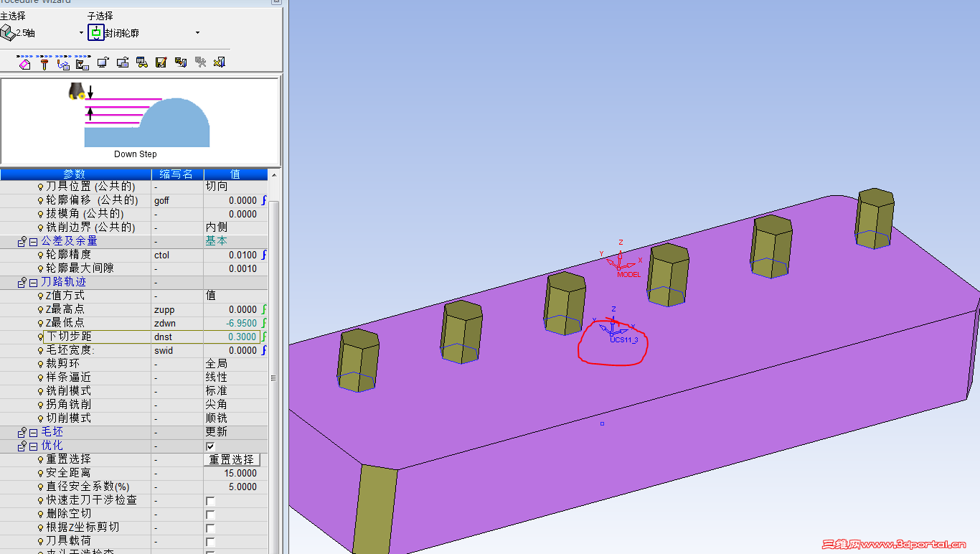Click the lightbulb icon beside 轮廓精度
The image size is (980, 554).
point(41,255)
